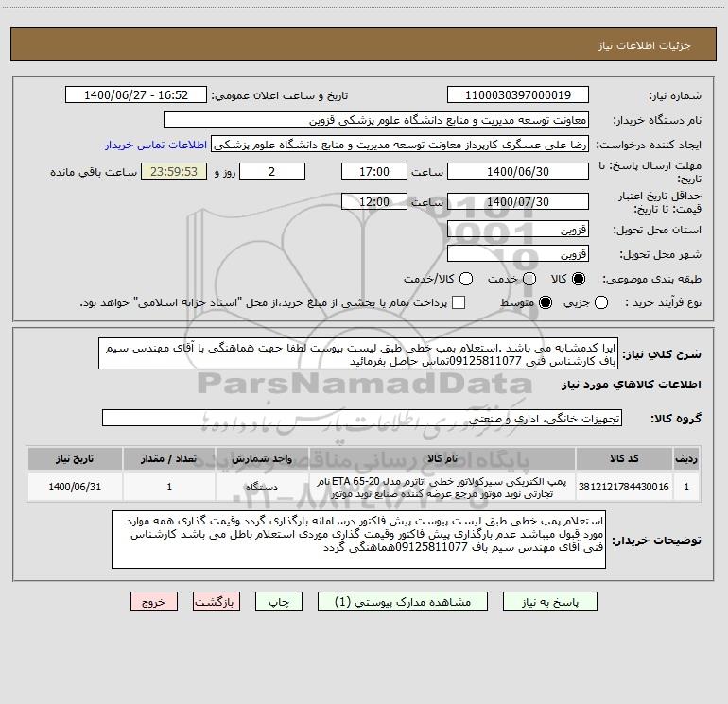Screen dimensions: 728x704
Task: Select the کالا/خدمت radio button
Action: point(466,279)
